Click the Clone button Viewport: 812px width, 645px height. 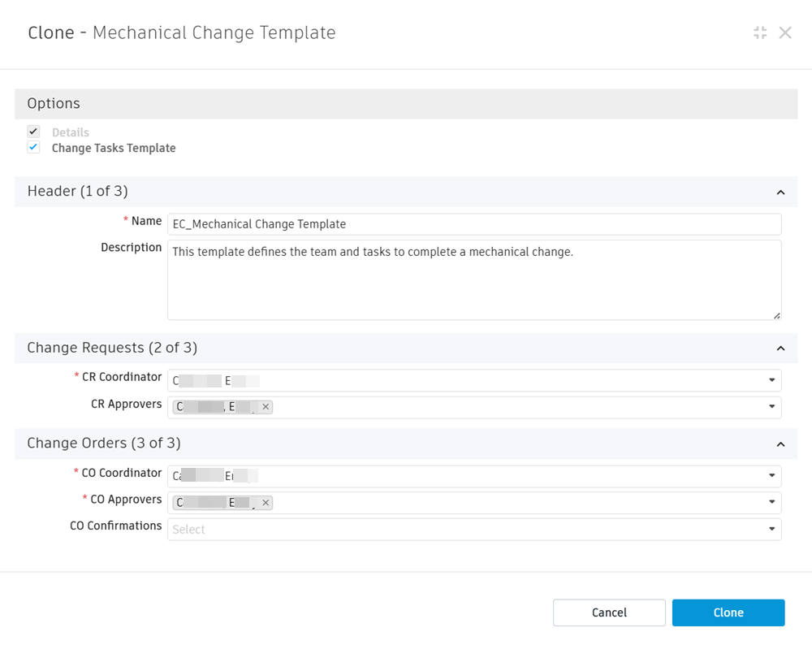point(728,613)
